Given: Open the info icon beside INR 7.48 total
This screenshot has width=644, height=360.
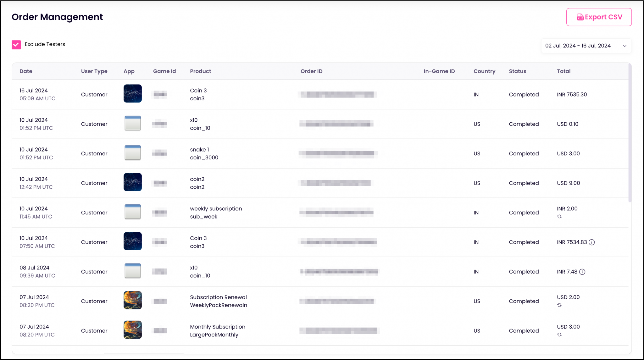Looking at the screenshot, I should 583,272.
